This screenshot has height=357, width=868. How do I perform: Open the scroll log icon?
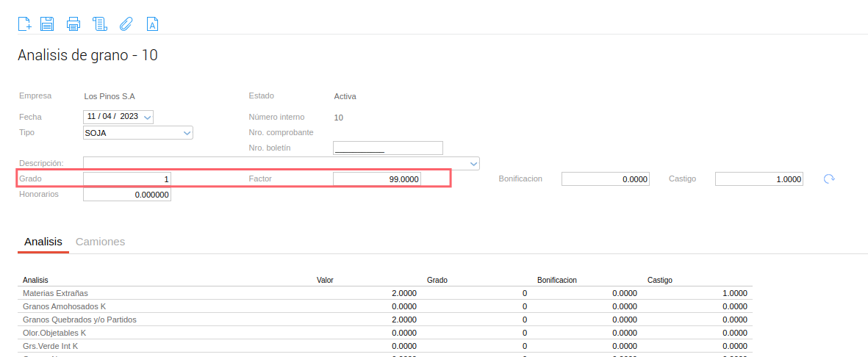(100, 24)
